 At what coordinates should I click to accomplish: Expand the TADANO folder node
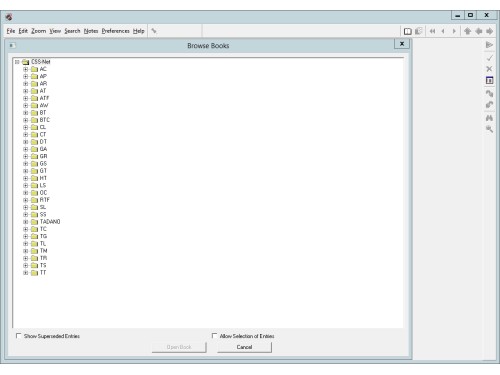click(x=26, y=222)
